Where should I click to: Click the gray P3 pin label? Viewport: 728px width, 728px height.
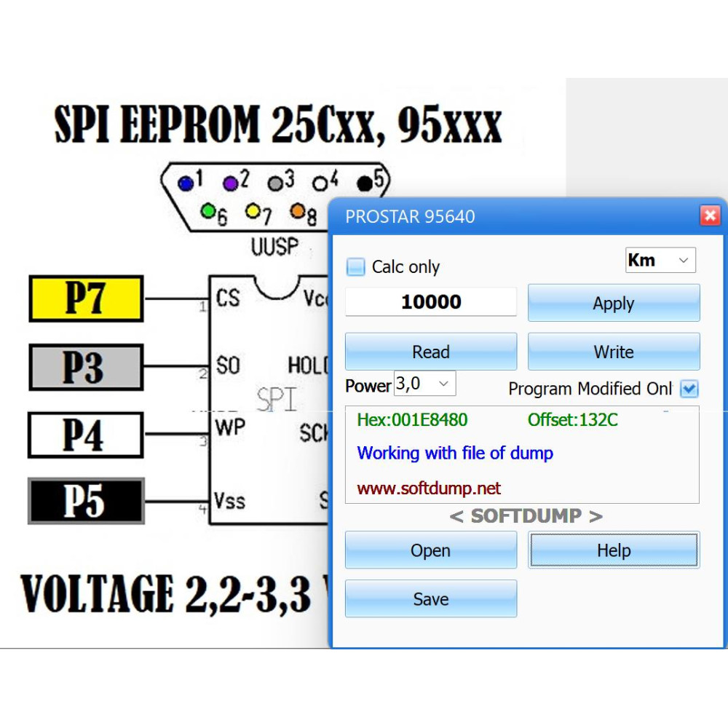(x=86, y=367)
